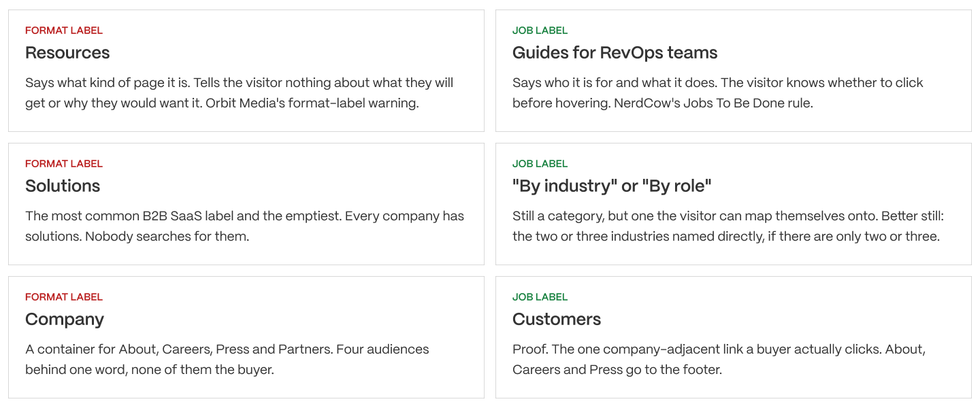Select the "Customers" card title
Image resolution: width=980 pixels, height=408 pixels.
557,319
